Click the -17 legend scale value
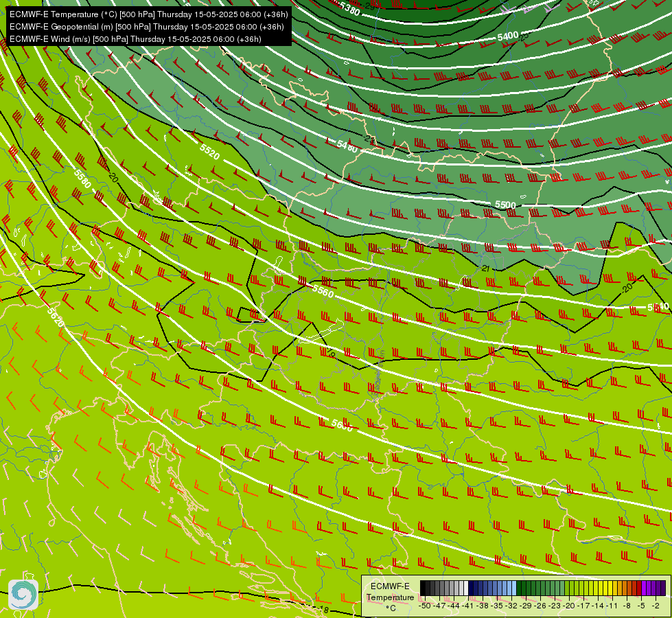672x618 pixels. 583,606
